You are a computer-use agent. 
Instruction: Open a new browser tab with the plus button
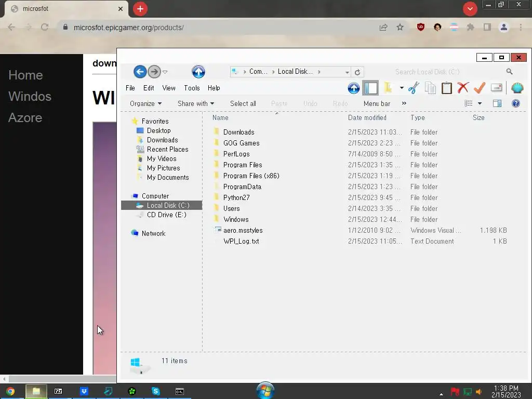point(140,9)
